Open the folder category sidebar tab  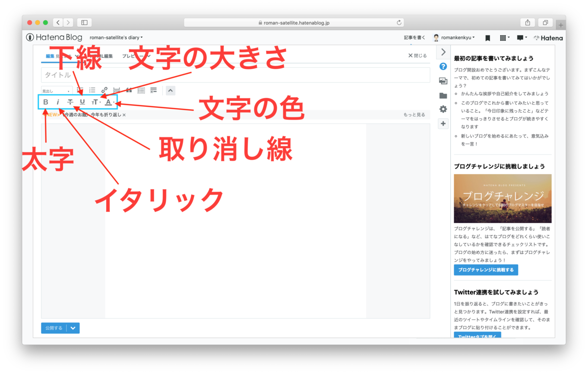(x=443, y=96)
